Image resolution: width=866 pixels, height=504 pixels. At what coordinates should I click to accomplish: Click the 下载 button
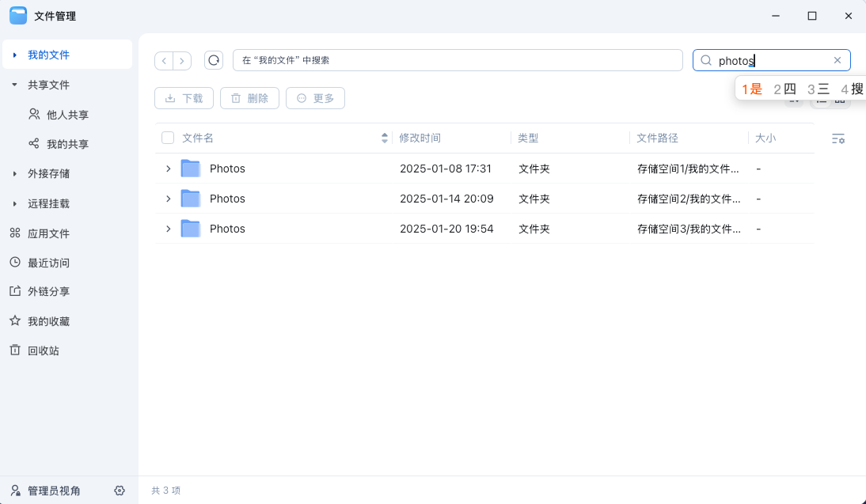tap(184, 98)
